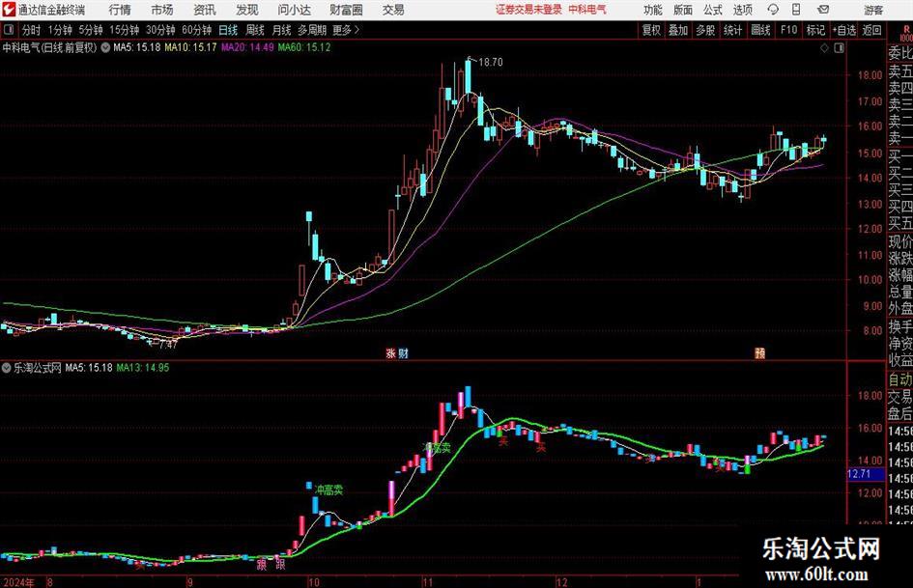Click the MA5: 15.18 main chart label
Screen dimensions: 913x588
[137, 47]
